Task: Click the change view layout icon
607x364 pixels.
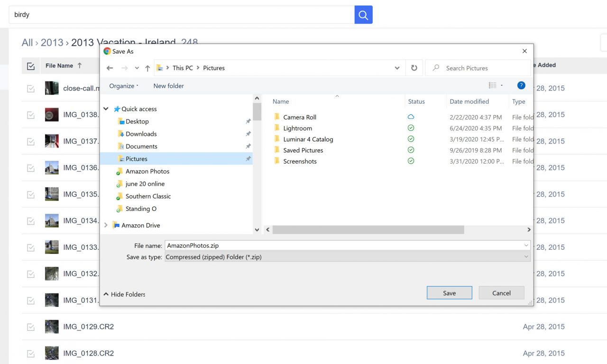Action: tap(493, 86)
